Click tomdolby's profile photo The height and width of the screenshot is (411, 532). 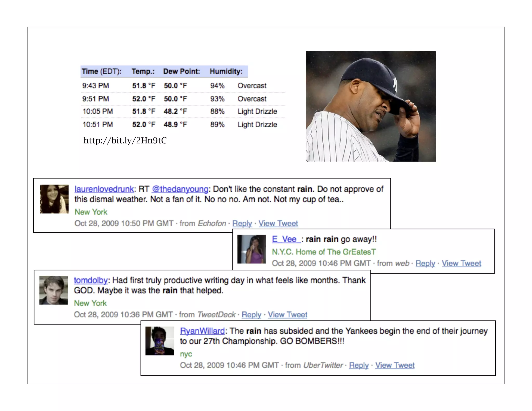coord(54,290)
